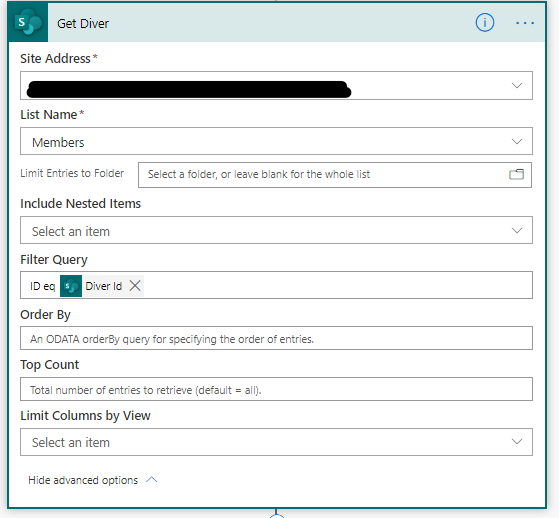559x518 pixels.
Task: Open the info icon on Get Diver
Action: (485, 23)
